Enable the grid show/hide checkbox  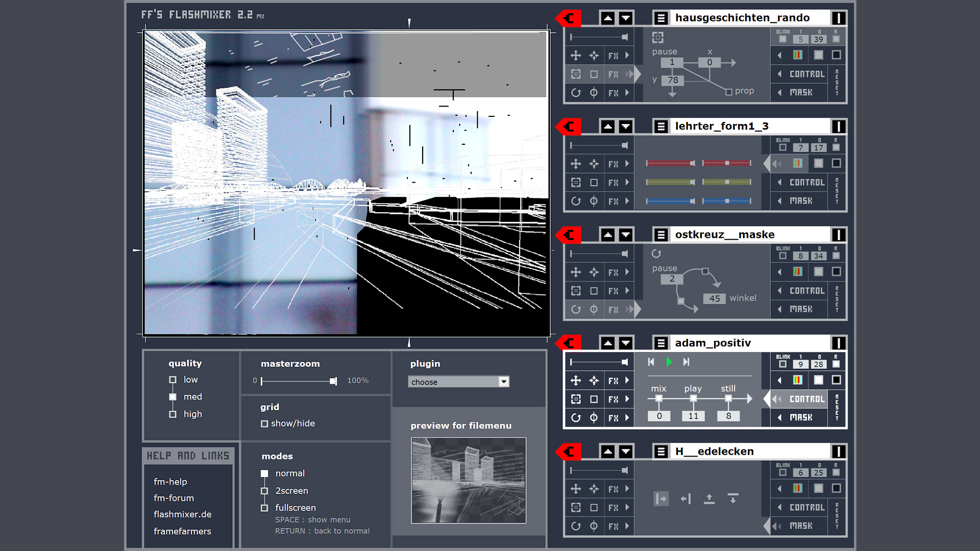point(264,423)
